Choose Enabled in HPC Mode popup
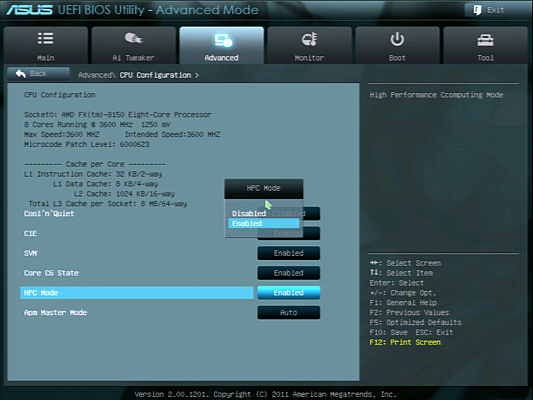The width and height of the screenshot is (533, 400). click(x=263, y=223)
